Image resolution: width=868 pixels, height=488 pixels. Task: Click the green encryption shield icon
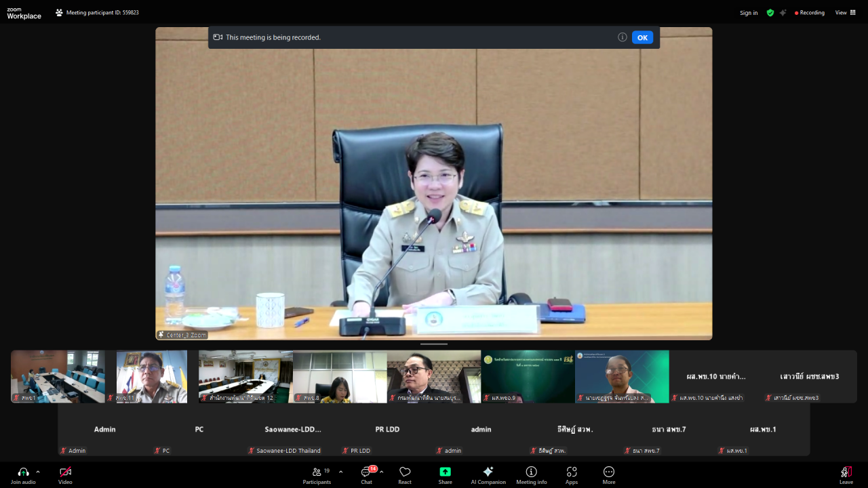tap(770, 12)
